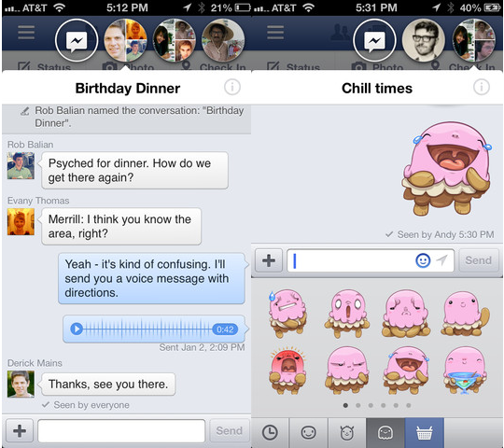
Task: Go to last sticker page dot
Action: [408, 406]
